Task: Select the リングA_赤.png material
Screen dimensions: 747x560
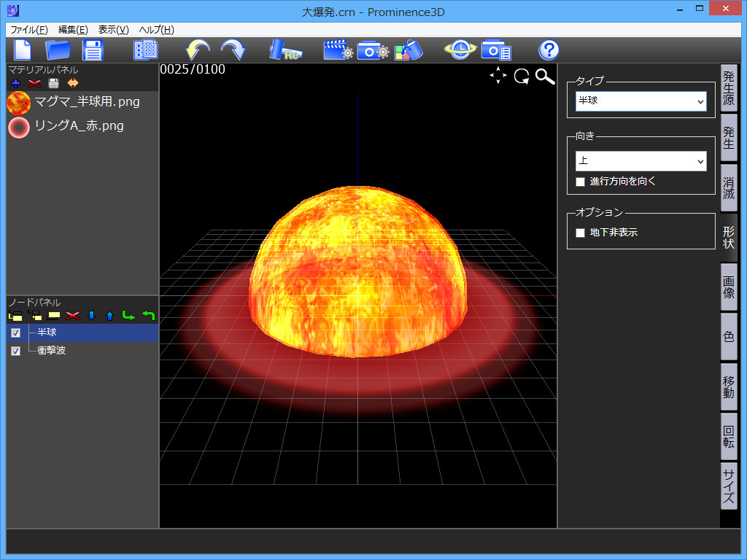Action: [x=79, y=126]
